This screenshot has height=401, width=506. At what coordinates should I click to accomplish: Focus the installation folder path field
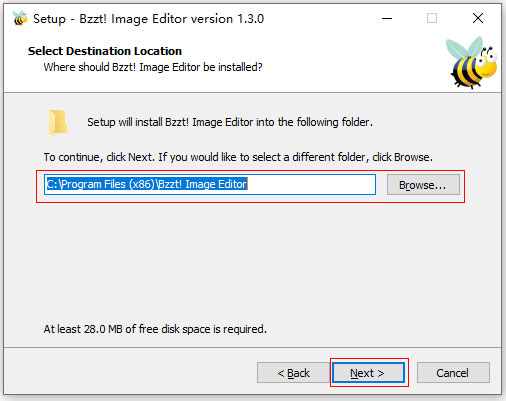210,184
